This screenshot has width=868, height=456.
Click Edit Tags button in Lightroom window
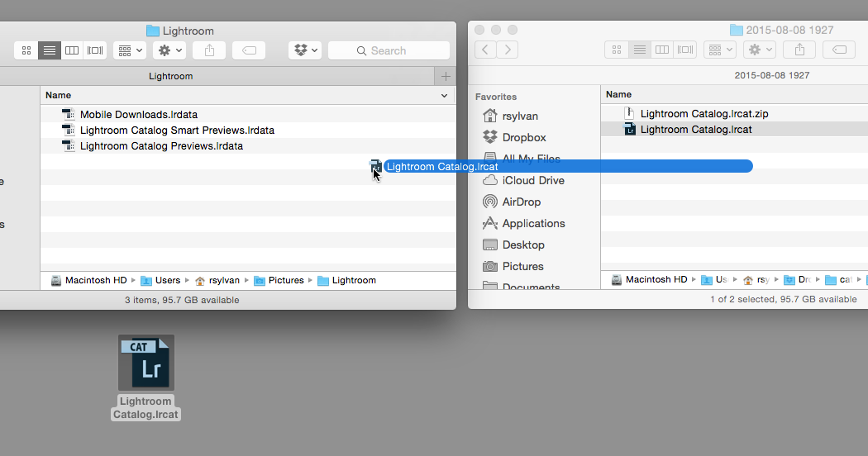tap(249, 50)
